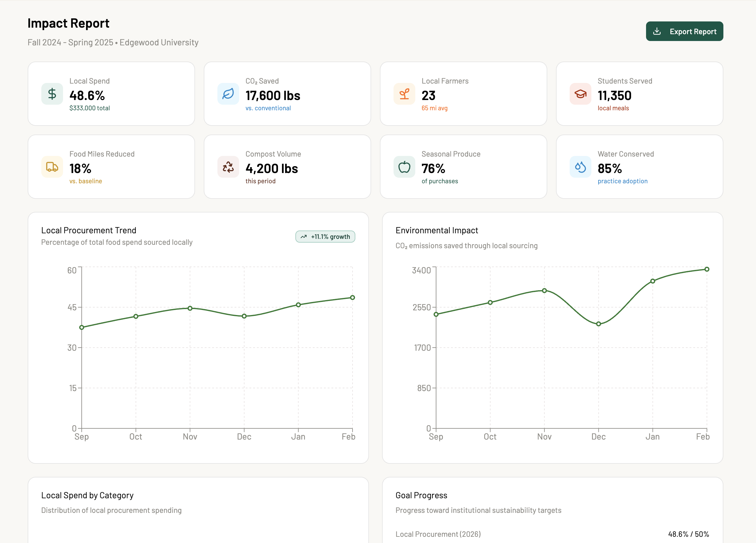Click the +11.1% growth badge
756x543 pixels.
(x=325, y=237)
